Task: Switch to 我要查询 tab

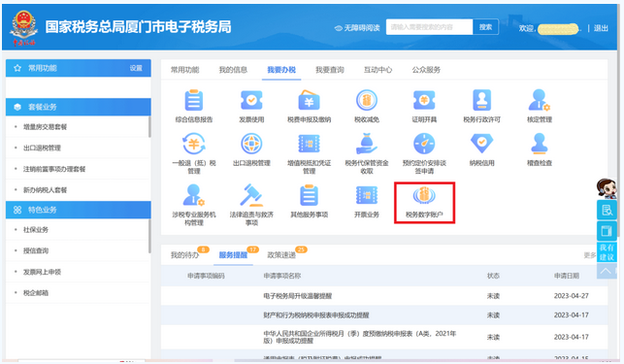Action: tap(330, 70)
